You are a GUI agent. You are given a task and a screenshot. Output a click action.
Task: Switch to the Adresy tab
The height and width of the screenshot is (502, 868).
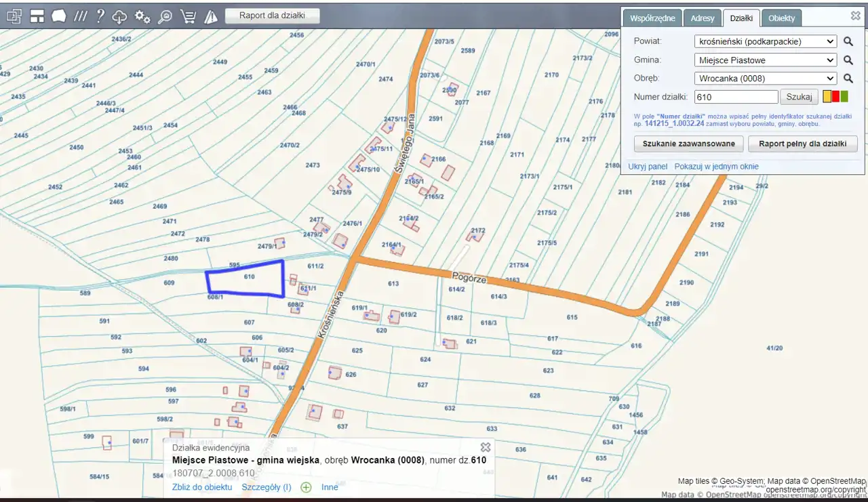pyautogui.click(x=702, y=18)
